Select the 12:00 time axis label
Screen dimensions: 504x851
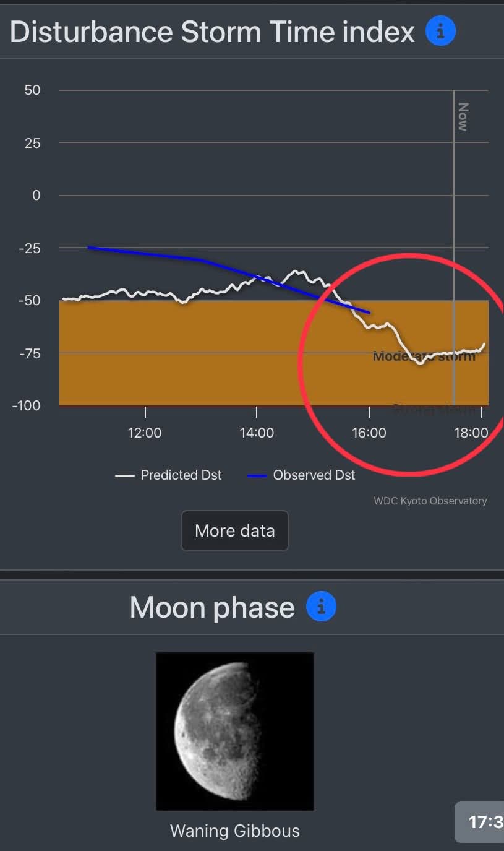tap(145, 433)
